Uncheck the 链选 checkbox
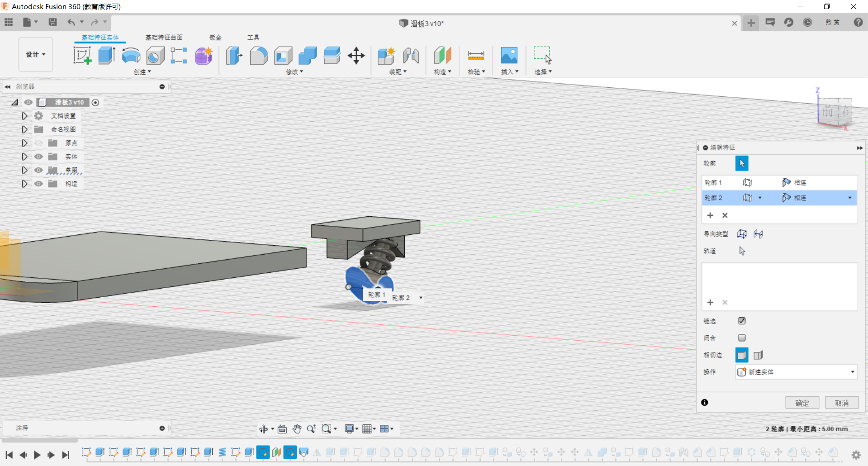The height and width of the screenshot is (466, 868). click(742, 321)
